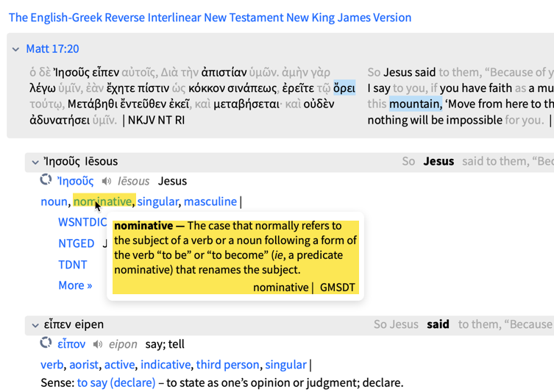The height and width of the screenshot is (392, 554).
Task: Click the Greek word ἀδυνατήσει in the verse
Action: (x=60, y=120)
